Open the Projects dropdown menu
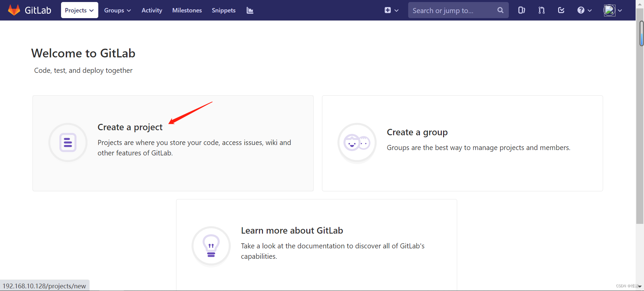 [79, 10]
